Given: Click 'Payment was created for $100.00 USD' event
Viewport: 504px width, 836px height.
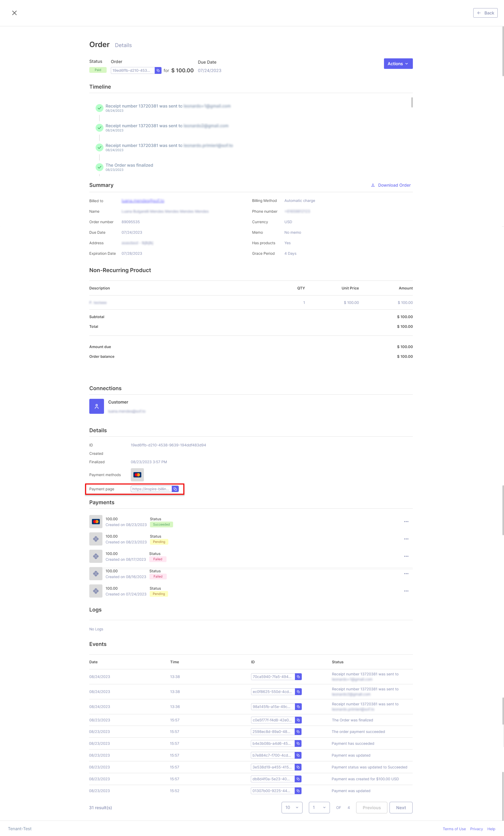Looking at the screenshot, I should [365, 779].
